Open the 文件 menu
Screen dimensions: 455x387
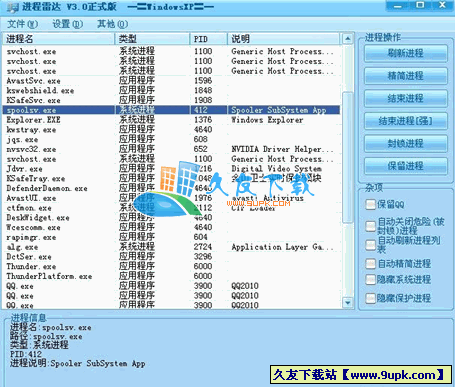click(22, 24)
